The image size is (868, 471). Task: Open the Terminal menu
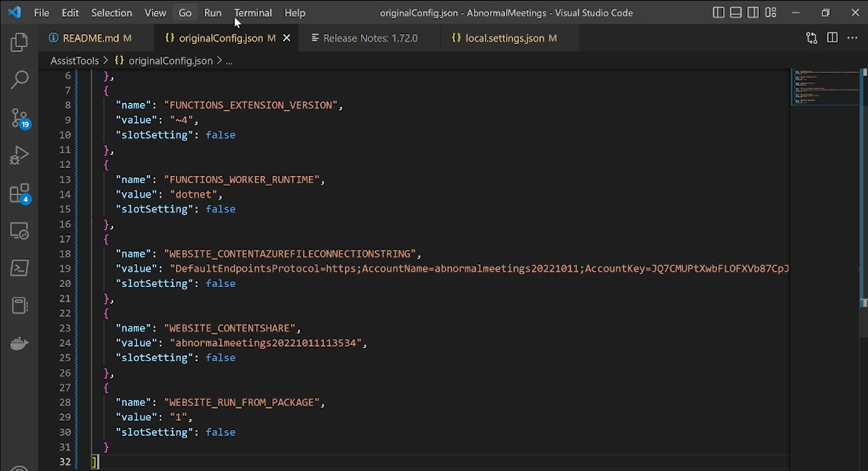(x=253, y=13)
